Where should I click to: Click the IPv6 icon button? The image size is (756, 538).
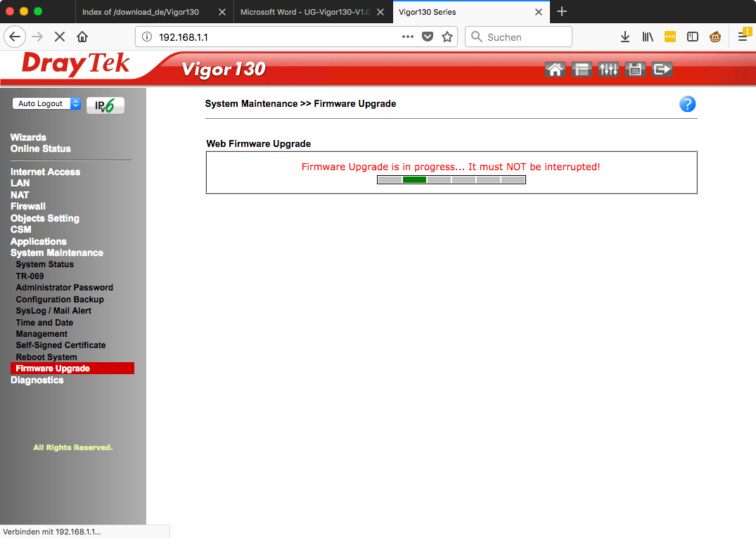105,105
